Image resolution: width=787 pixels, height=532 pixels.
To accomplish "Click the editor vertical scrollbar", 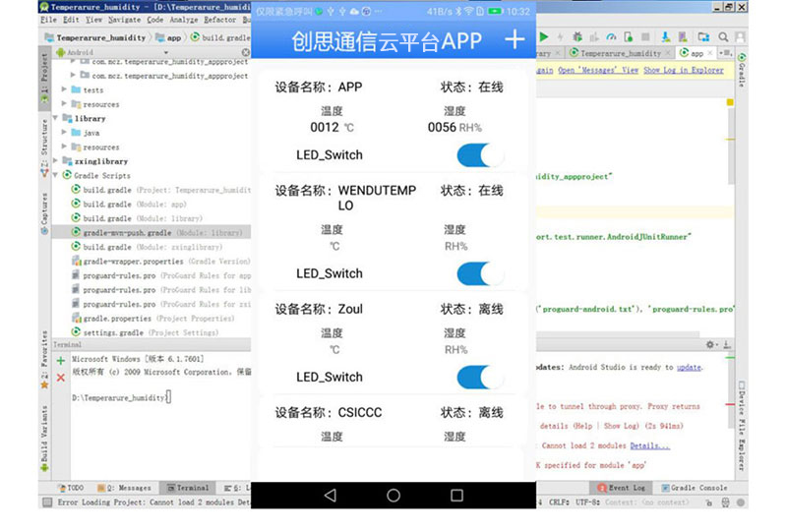I will coord(730,146).
